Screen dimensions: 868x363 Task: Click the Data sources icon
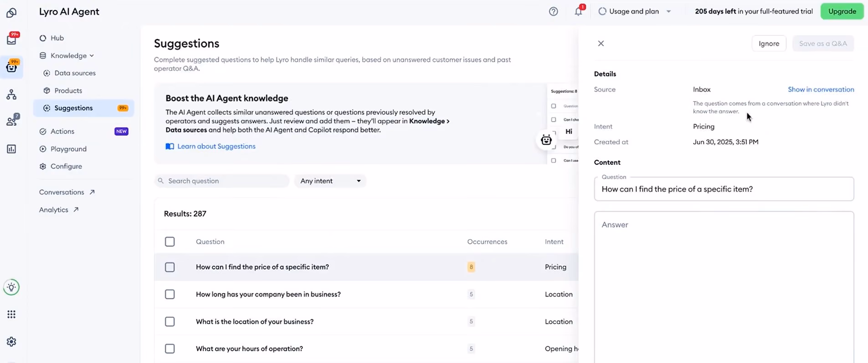[x=46, y=73]
